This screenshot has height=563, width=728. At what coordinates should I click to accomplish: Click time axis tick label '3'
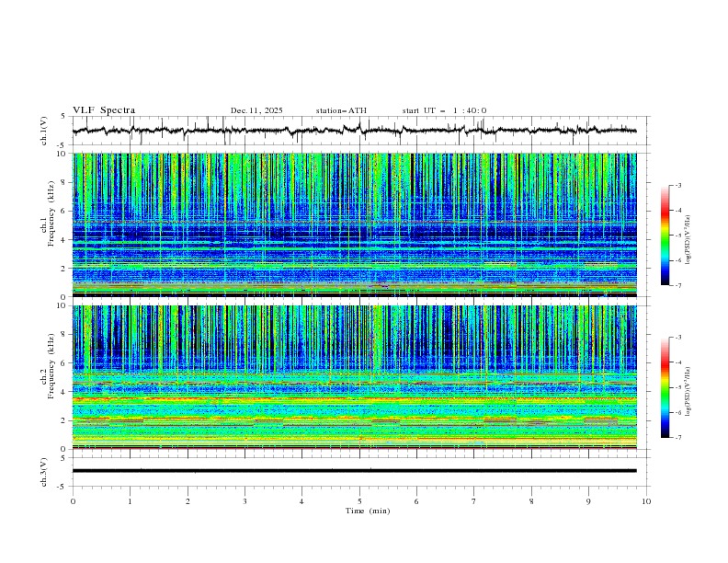[x=245, y=501]
